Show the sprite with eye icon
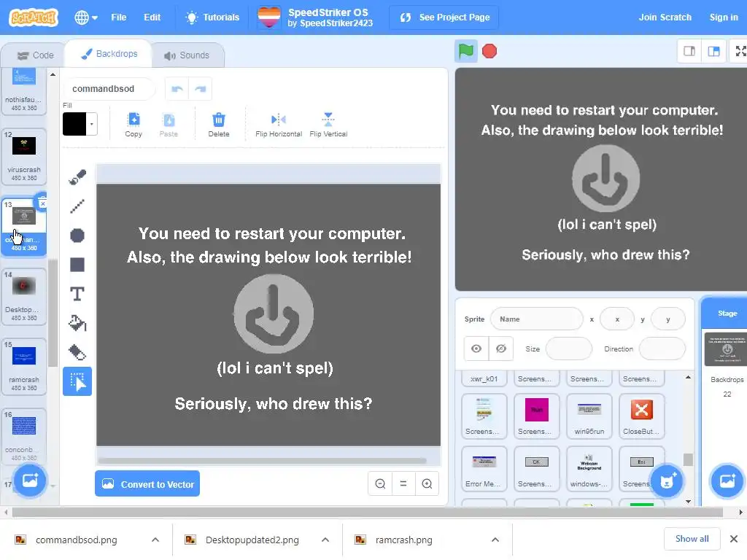The width and height of the screenshot is (747, 560). pos(476,349)
